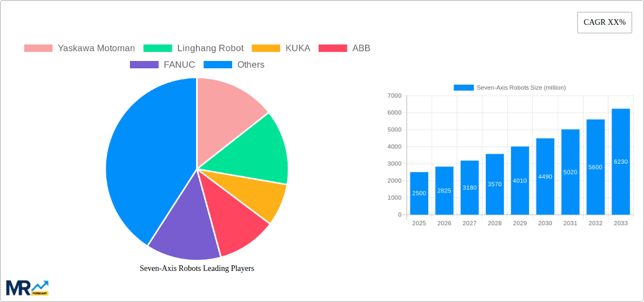
Task: Click y-axis value 7000
Action: (x=394, y=95)
